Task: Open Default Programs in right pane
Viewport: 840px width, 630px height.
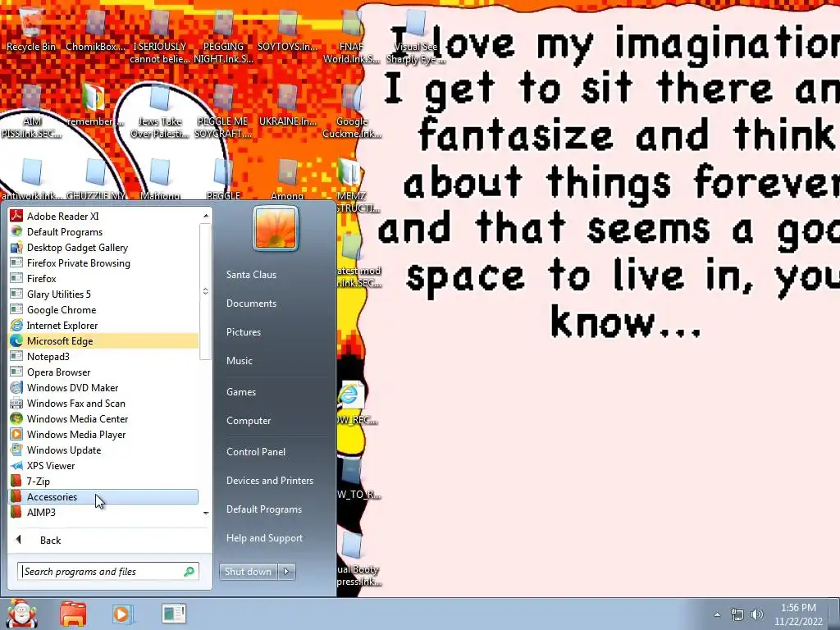Action: click(264, 509)
